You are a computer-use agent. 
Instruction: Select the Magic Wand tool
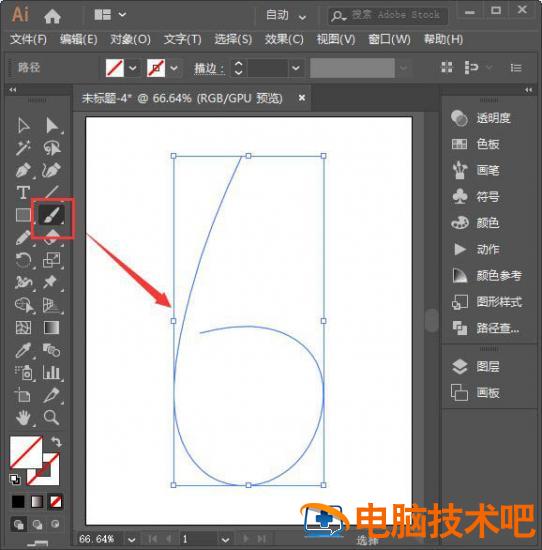(x=23, y=148)
